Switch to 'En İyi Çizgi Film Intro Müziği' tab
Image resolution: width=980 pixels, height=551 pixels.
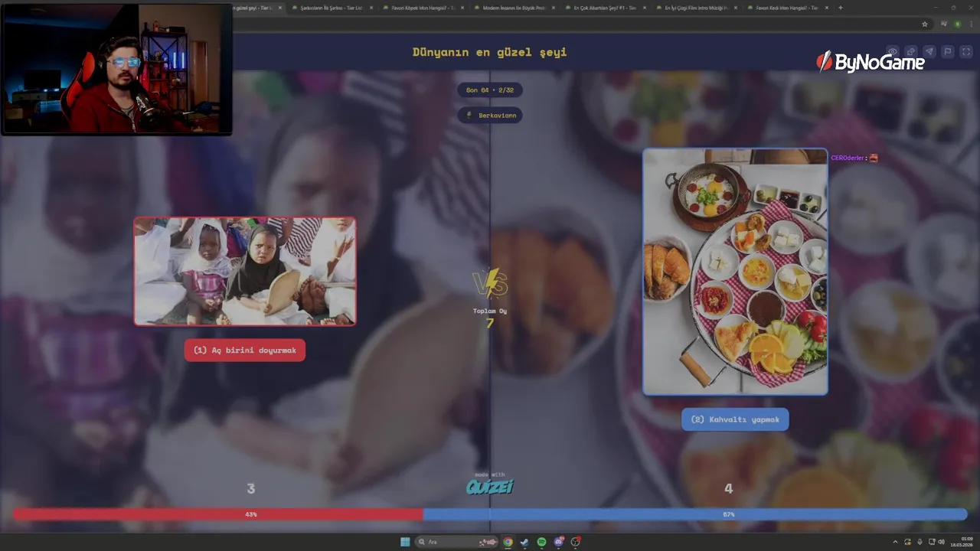click(695, 8)
